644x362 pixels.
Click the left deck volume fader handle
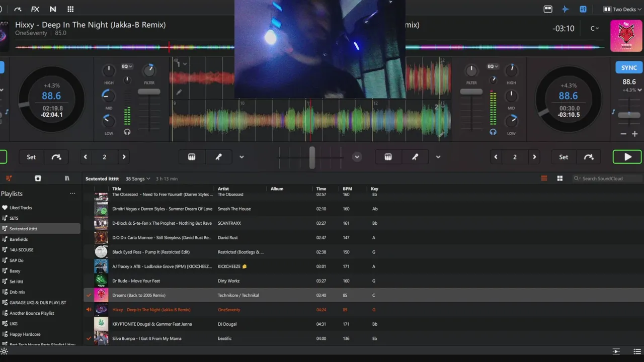pos(149,92)
